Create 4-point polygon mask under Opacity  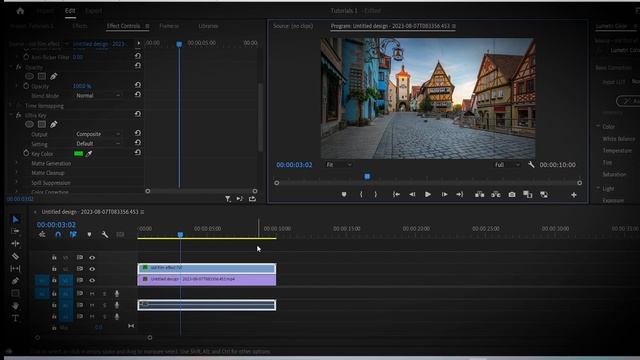[42, 76]
